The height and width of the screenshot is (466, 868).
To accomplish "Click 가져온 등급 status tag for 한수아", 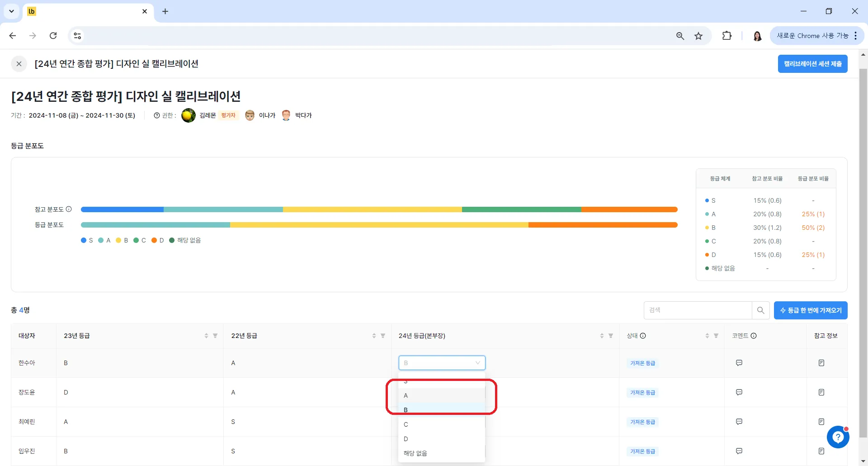I will 642,363.
